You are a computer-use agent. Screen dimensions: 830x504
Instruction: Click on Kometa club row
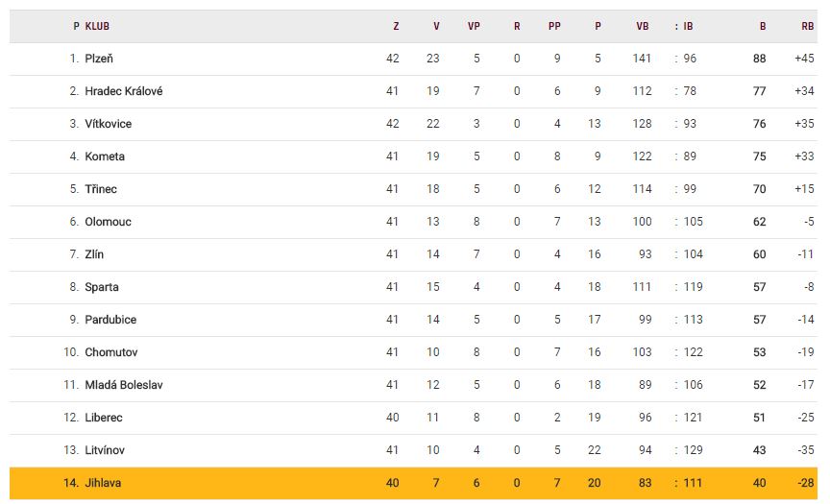[x=105, y=156]
